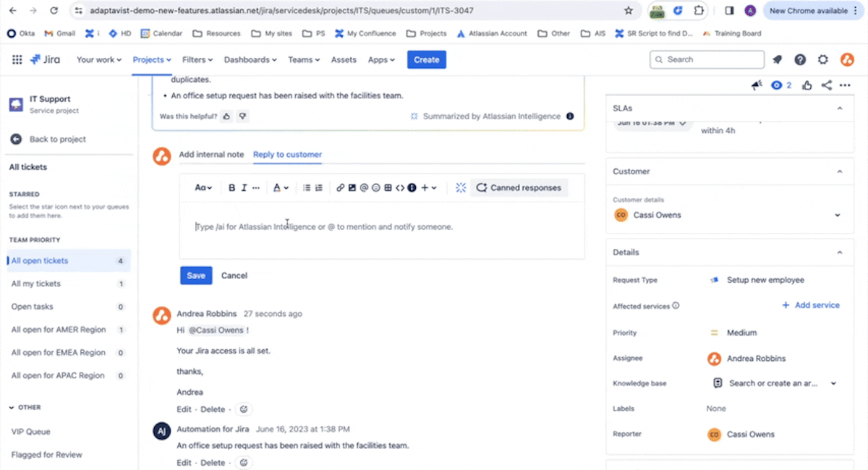Delete the Automation for Jira comment
Image resolution: width=868 pixels, height=470 pixels.
(213, 463)
